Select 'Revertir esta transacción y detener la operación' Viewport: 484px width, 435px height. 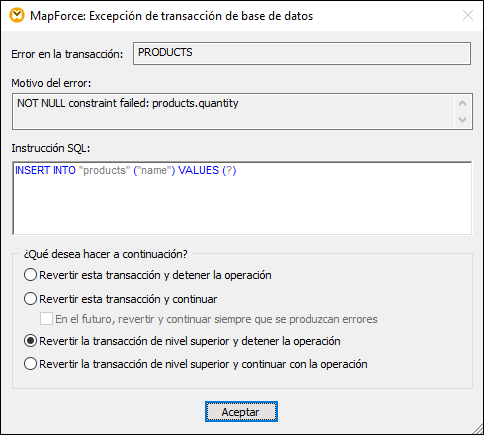(x=30, y=275)
